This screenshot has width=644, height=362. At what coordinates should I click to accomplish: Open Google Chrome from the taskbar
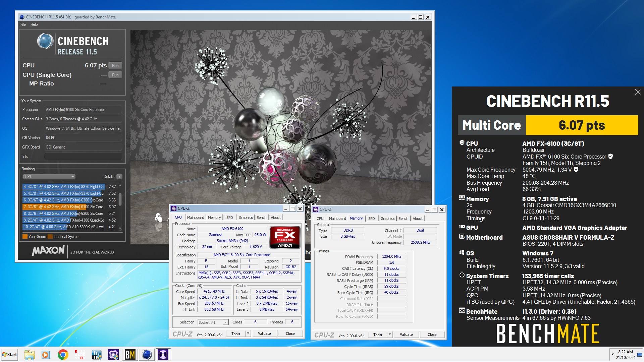pyautogui.click(x=63, y=355)
